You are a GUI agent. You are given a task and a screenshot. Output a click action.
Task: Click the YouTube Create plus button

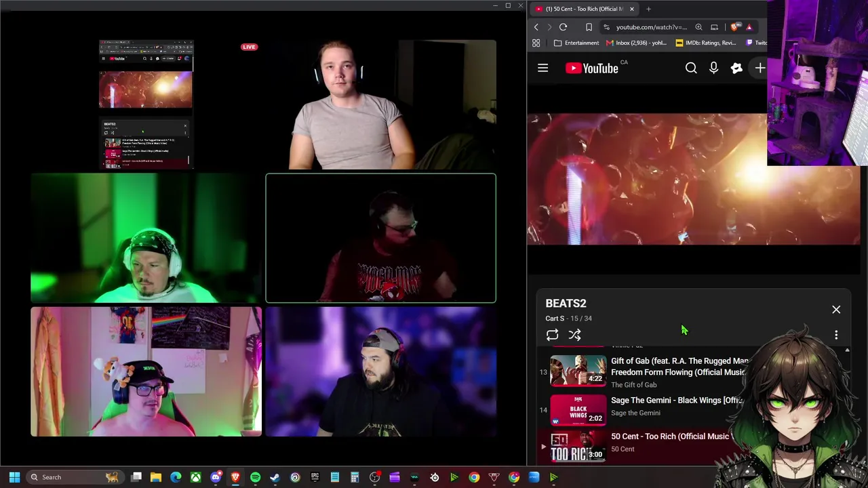coord(760,68)
